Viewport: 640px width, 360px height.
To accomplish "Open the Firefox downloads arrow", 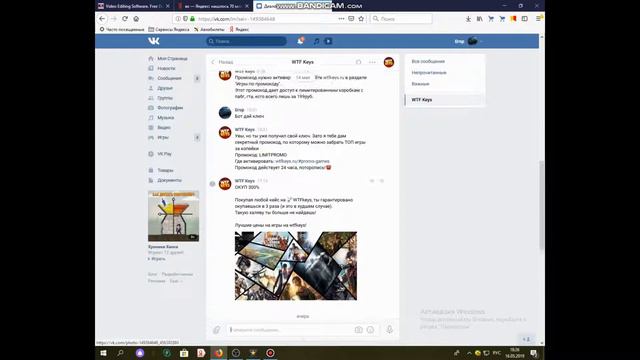I will pyautogui.click(x=468, y=19).
